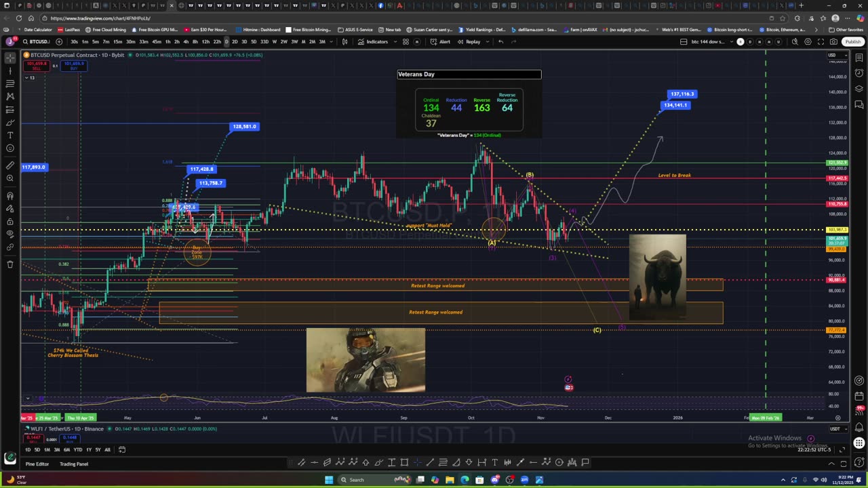Expand the timeframe list dropdown arrow
The image size is (868, 488).
[x=332, y=41]
